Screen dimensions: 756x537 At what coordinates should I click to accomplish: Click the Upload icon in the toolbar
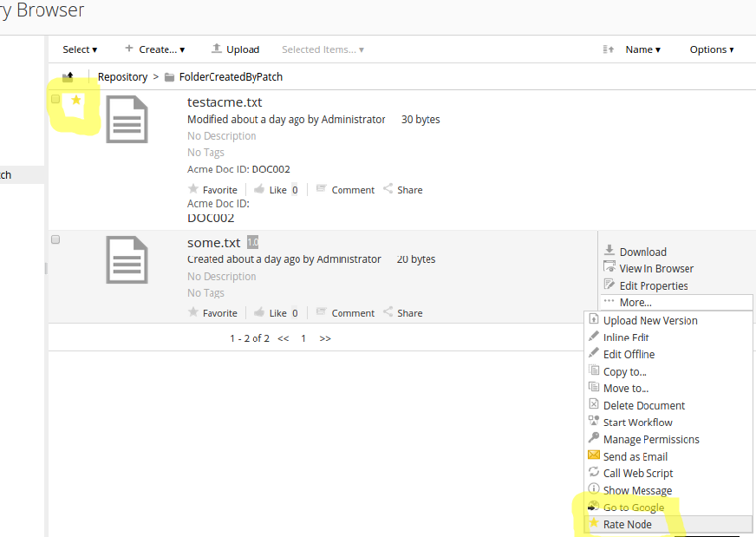[218, 49]
